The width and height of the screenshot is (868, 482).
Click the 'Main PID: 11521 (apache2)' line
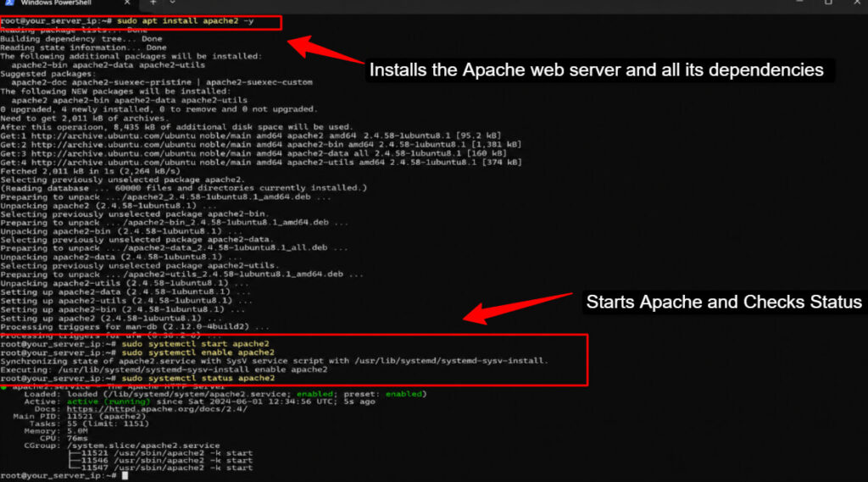point(79,416)
